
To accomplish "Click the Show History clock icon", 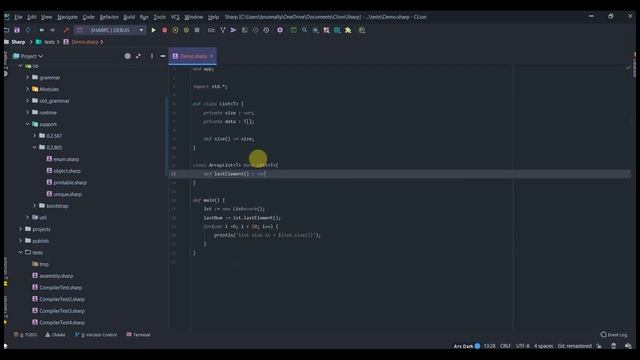I will click(266, 30).
